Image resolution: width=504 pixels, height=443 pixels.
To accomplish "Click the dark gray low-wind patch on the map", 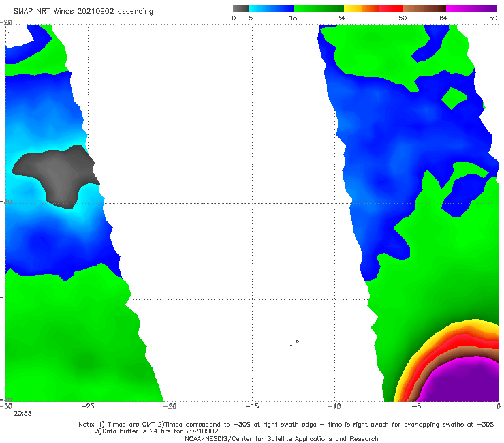I will tap(58, 175).
